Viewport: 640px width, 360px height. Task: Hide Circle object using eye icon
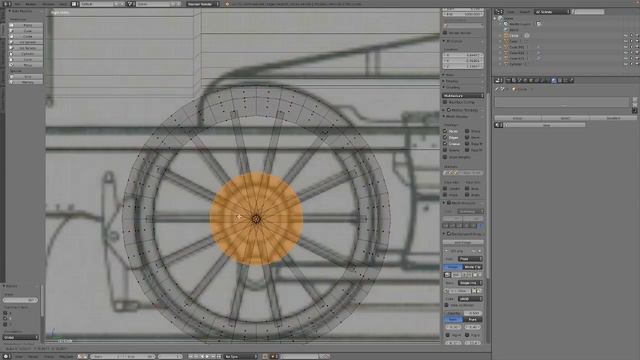pos(626,36)
